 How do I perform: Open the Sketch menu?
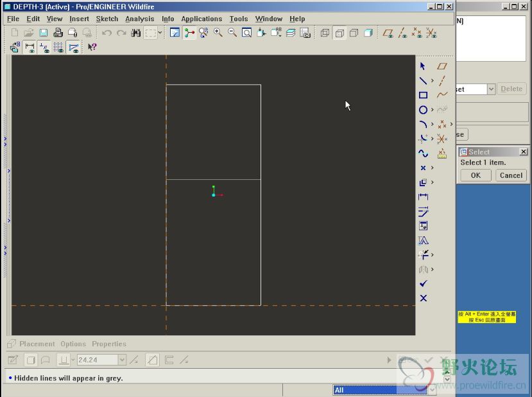pos(107,19)
